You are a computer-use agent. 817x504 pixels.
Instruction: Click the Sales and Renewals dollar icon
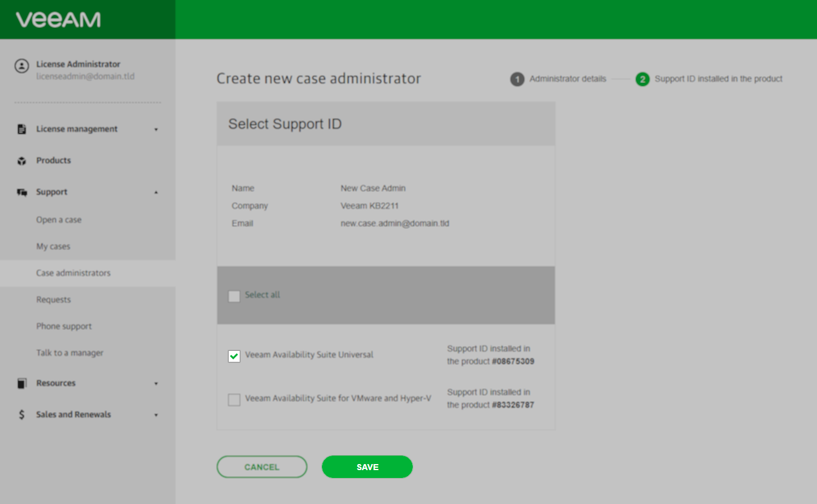click(22, 414)
